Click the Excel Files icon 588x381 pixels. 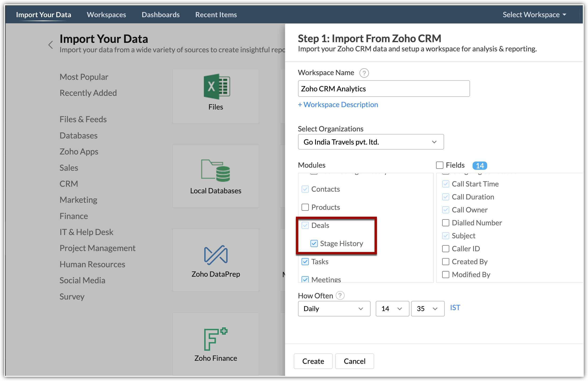pyautogui.click(x=216, y=87)
